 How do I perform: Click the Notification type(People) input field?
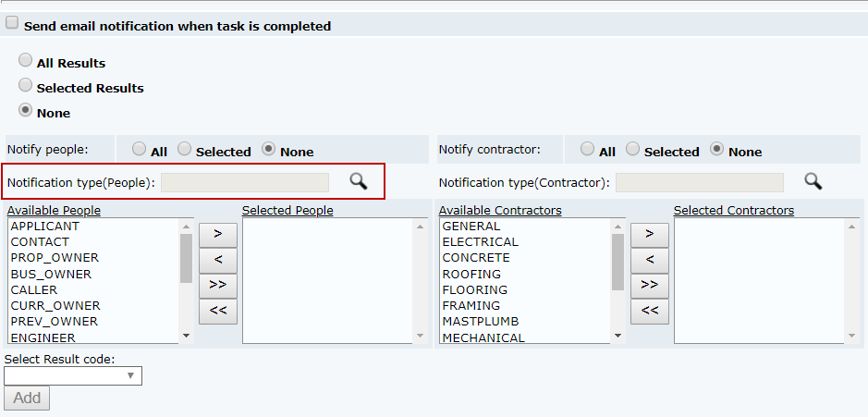[245, 182]
